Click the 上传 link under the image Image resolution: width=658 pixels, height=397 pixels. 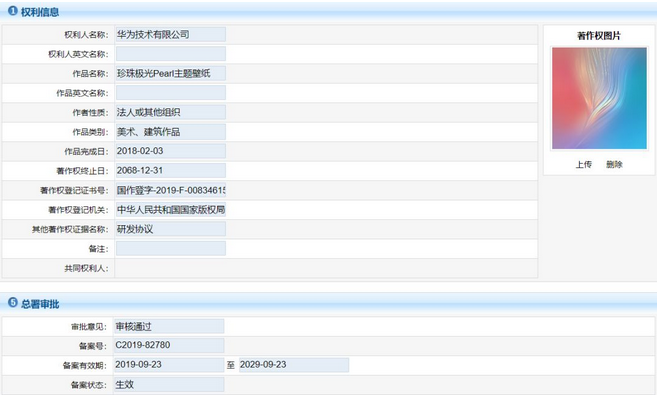583,165
